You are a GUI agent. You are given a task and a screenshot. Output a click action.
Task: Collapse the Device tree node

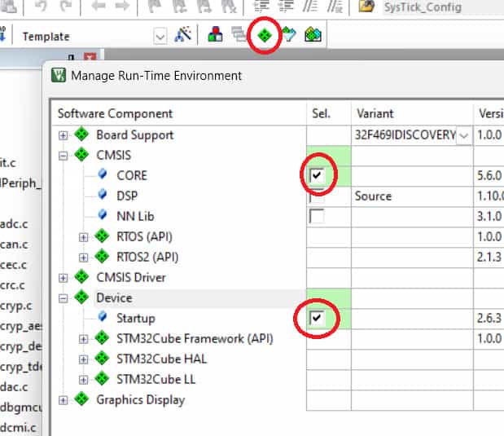tap(64, 298)
